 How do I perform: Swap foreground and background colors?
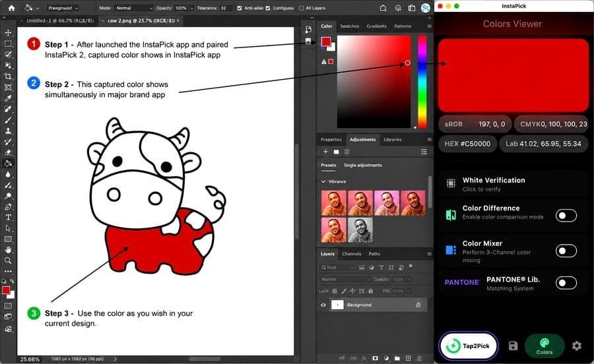tap(12, 281)
